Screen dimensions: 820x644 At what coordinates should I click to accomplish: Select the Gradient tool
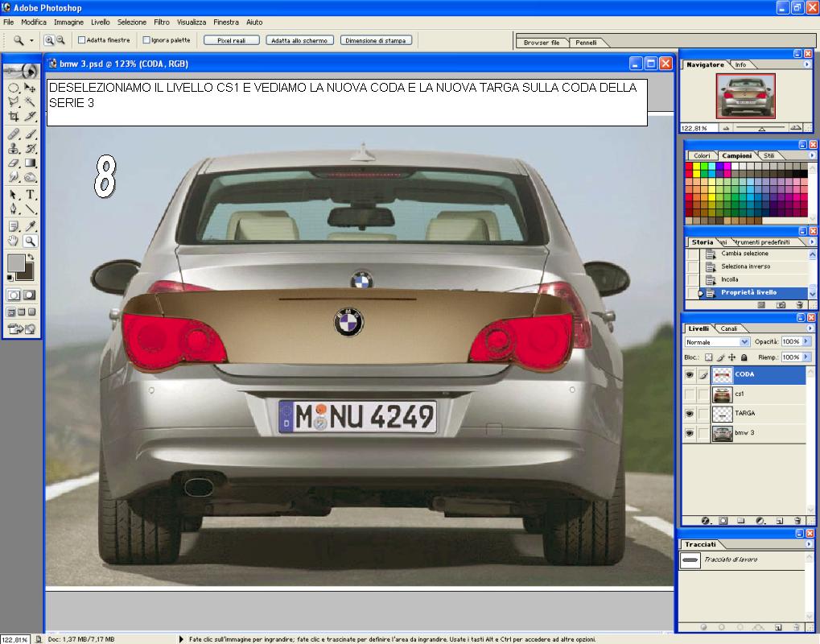30,163
